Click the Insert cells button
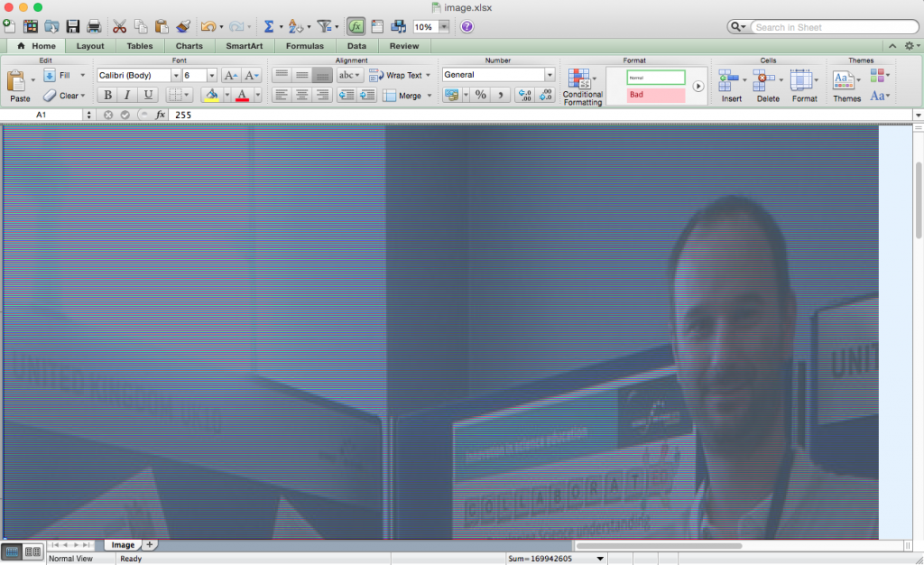This screenshot has height=565, width=924. [731, 86]
